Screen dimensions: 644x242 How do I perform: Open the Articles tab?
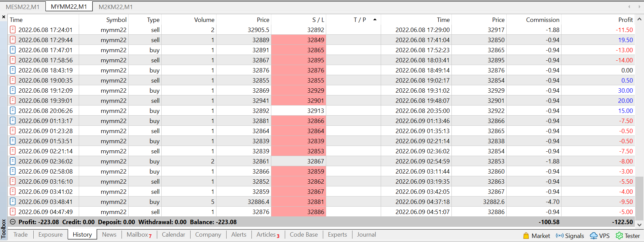(268, 235)
